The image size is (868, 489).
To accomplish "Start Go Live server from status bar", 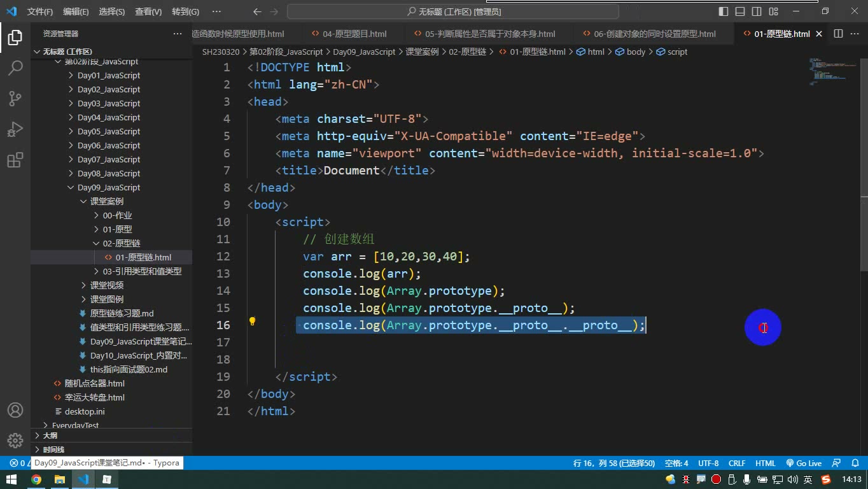I will [x=804, y=463].
